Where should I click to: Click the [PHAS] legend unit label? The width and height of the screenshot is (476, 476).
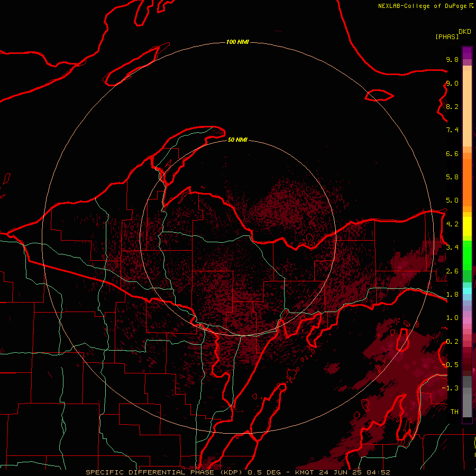[447, 37]
